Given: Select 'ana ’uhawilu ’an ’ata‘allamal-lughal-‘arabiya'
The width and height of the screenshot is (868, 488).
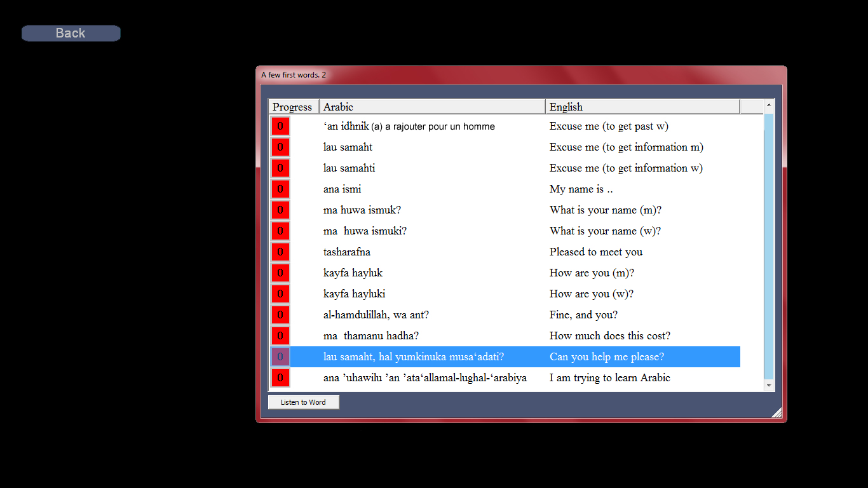Looking at the screenshot, I should tap(425, 378).
